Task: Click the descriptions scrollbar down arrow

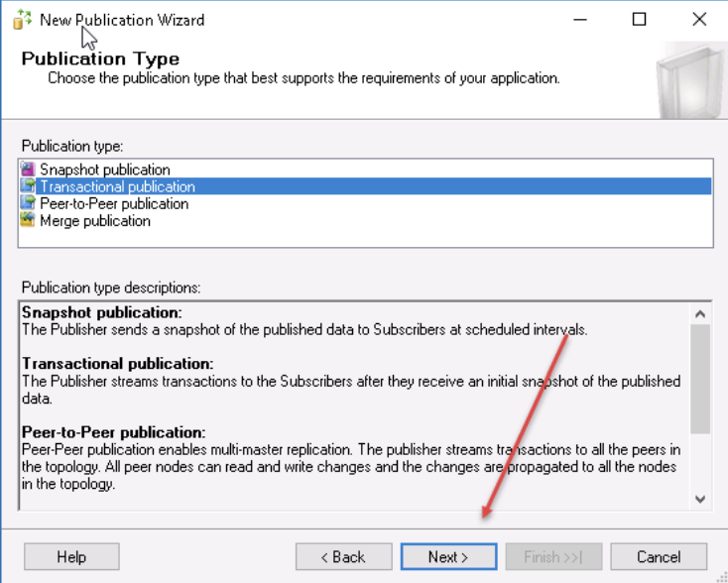Action: (x=700, y=500)
